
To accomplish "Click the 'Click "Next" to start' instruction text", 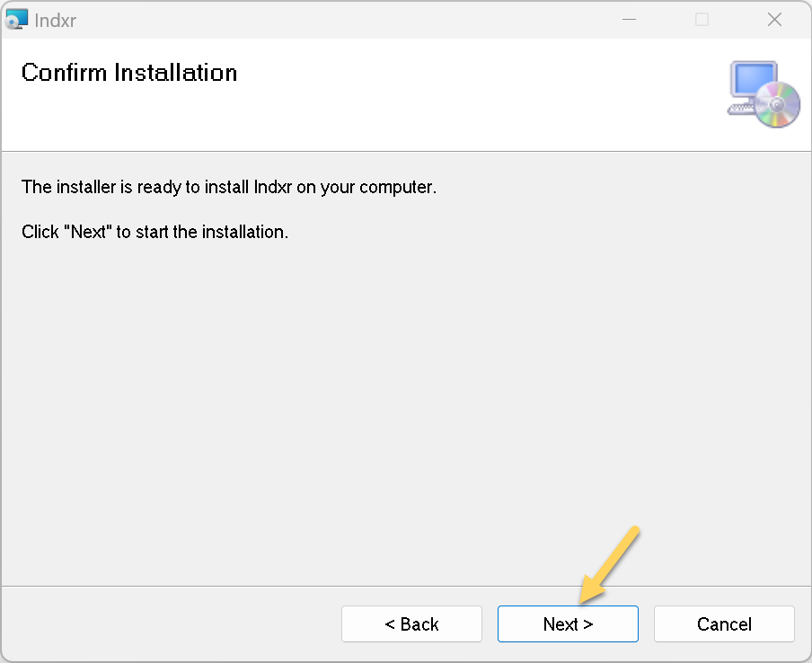I will coord(154,232).
